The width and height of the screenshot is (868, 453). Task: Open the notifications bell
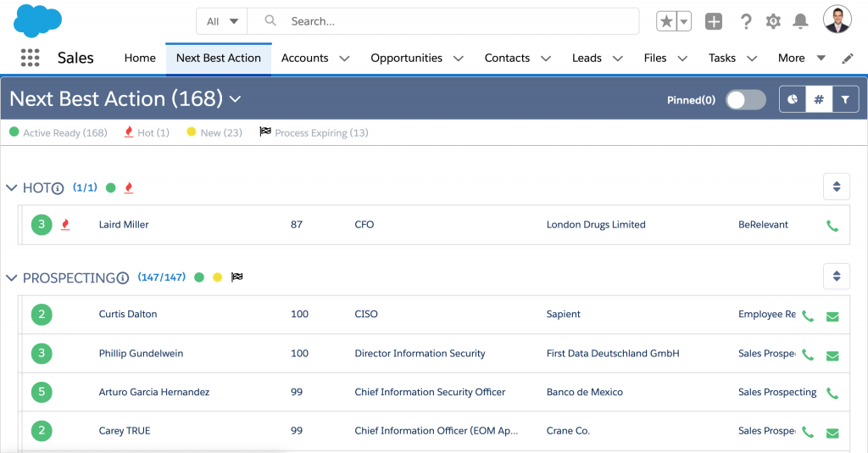[x=800, y=21]
